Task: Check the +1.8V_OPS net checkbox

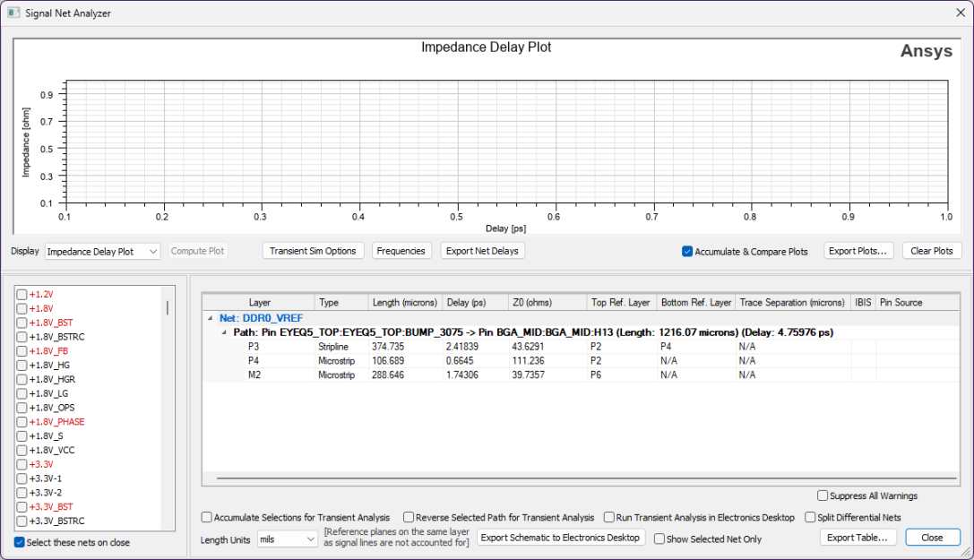Action: pos(22,408)
